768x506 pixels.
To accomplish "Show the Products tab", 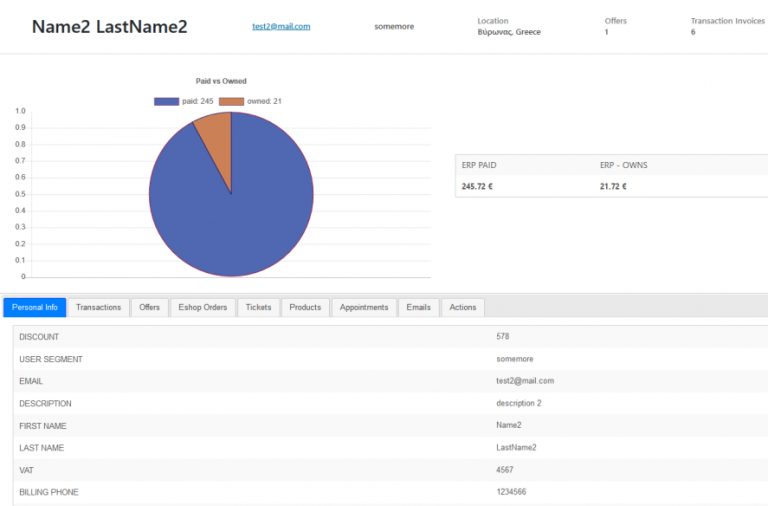I will click(305, 307).
